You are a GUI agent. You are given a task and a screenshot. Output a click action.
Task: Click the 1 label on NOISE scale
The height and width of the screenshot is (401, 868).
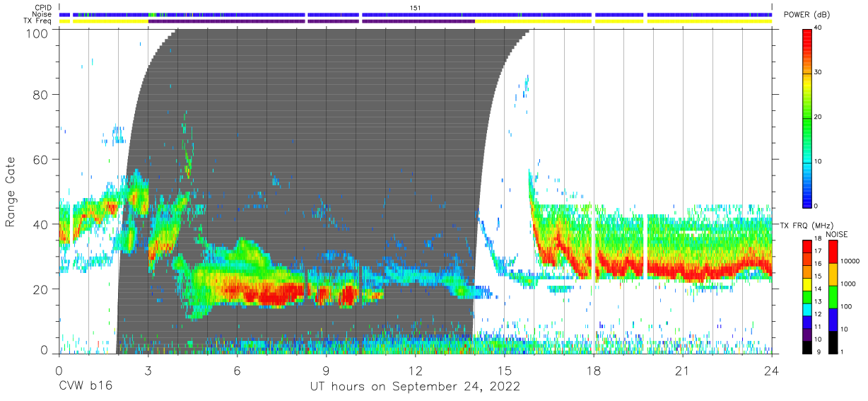pos(843,351)
